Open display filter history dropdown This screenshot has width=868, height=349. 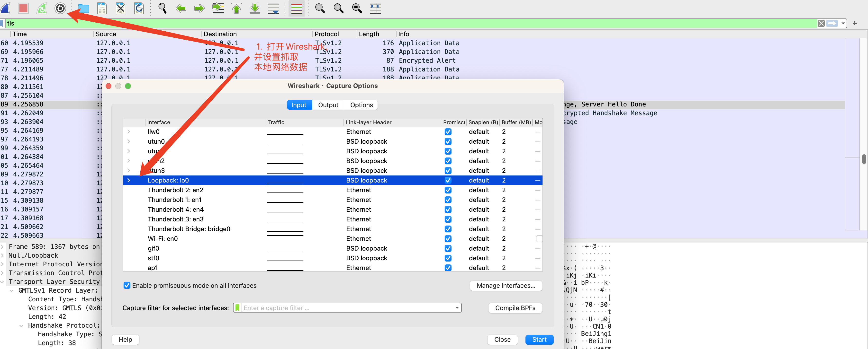pyautogui.click(x=843, y=23)
